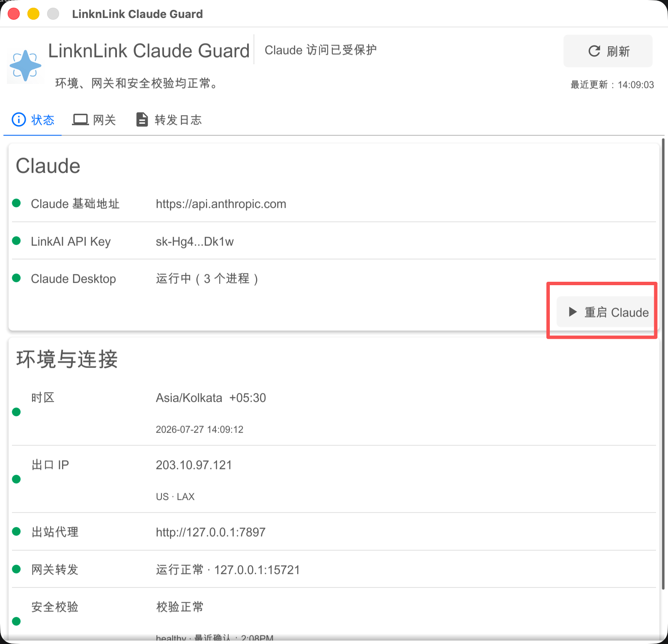Click the Claude section heading
668x644 pixels.
pos(48,166)
